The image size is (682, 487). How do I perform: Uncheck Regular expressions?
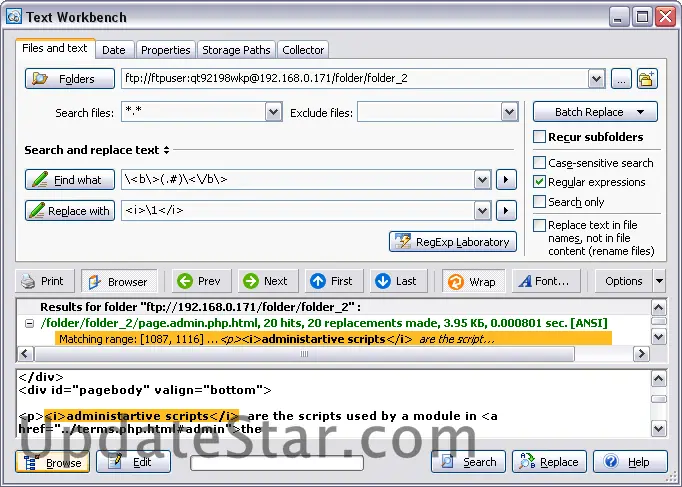click(539, 182)
